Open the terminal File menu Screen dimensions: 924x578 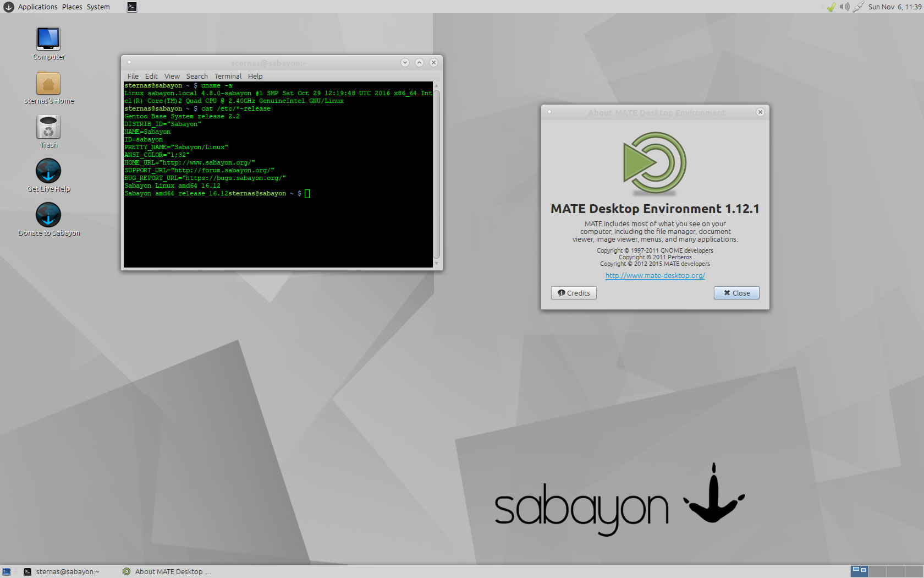coord(133,76)
